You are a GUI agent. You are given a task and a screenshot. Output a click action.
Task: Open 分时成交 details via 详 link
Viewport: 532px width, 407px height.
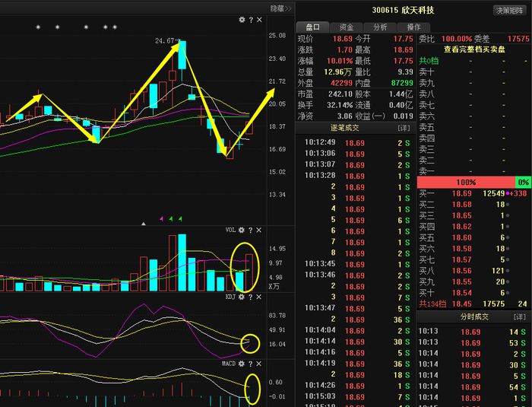[519, 317]
